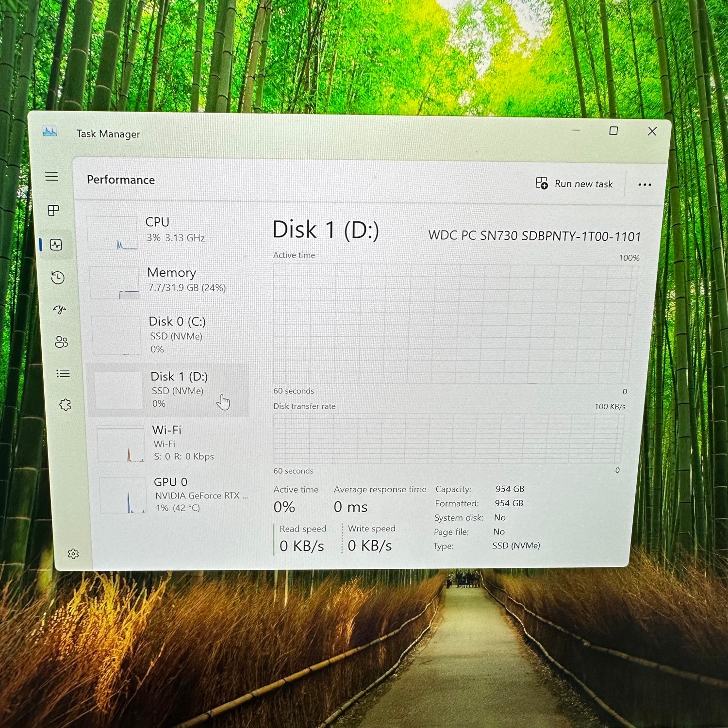This screenshot has height=728, width=728.
Task: Open Task Manager settings gear
Action: [73, 554]
